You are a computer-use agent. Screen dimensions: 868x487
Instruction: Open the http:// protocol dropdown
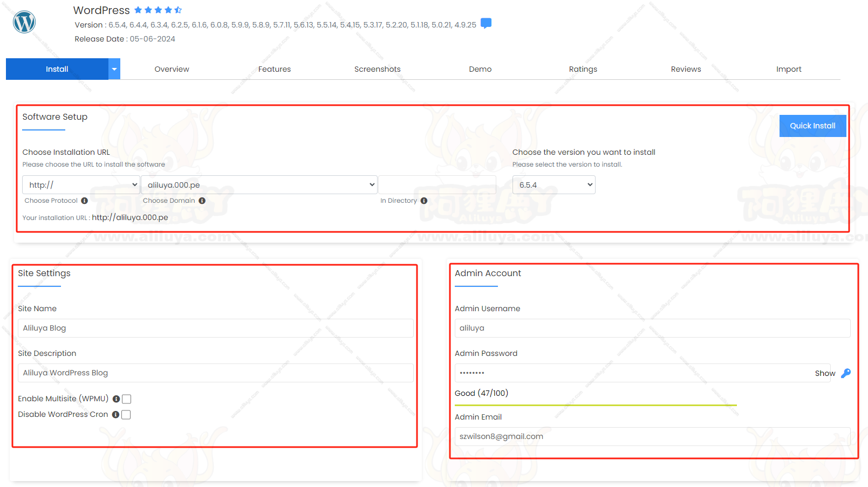pos(81,185)
